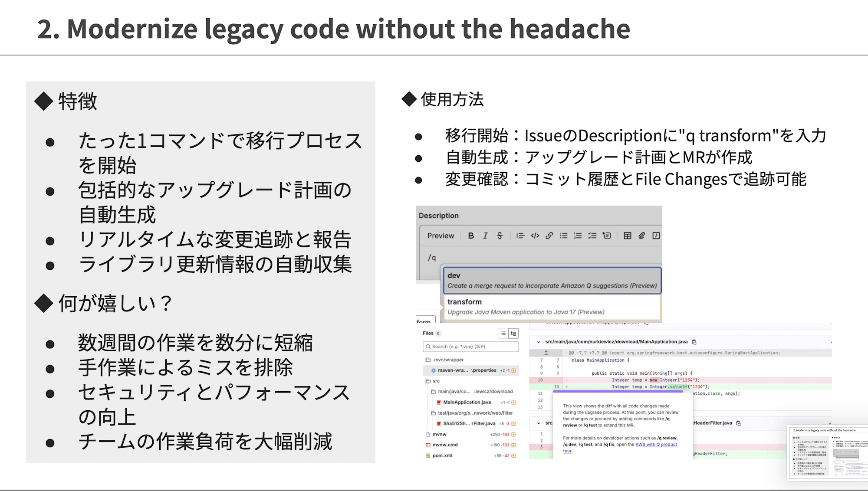This screenshot has height=491, width=868.
Task: Switch the files panel to list view
Action: [x=503, y=333]
